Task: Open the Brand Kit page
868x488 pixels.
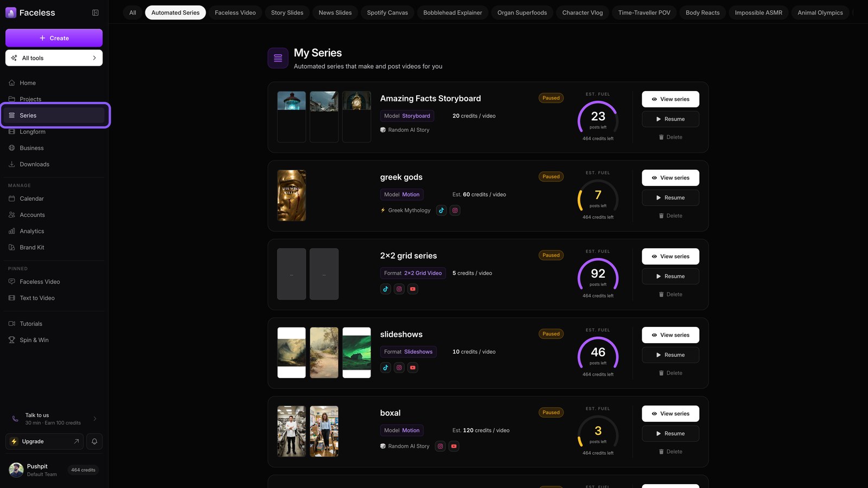Action: click(x=54, y=247)
